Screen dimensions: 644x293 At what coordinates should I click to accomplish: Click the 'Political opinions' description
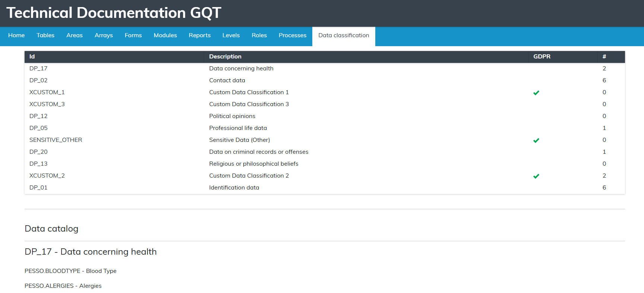(x=232, y=116)
